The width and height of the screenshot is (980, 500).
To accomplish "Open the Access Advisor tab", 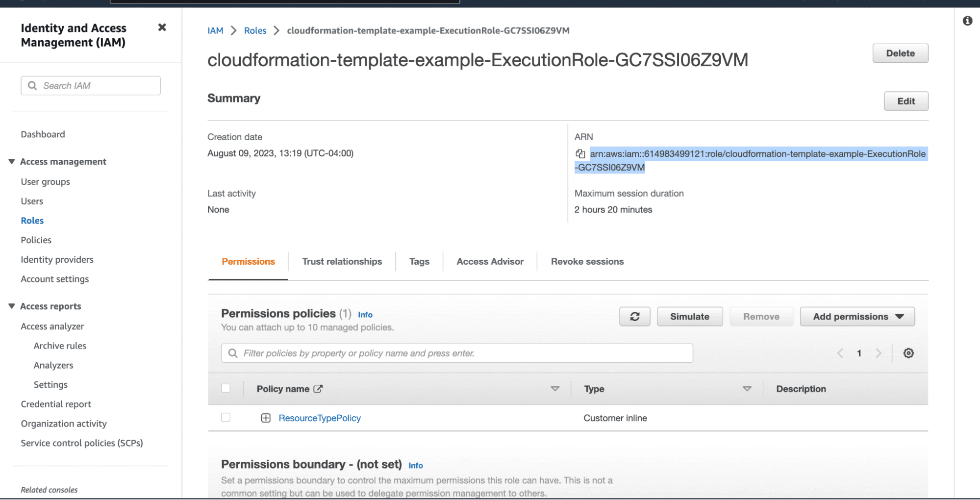I will tap(490, 262).
